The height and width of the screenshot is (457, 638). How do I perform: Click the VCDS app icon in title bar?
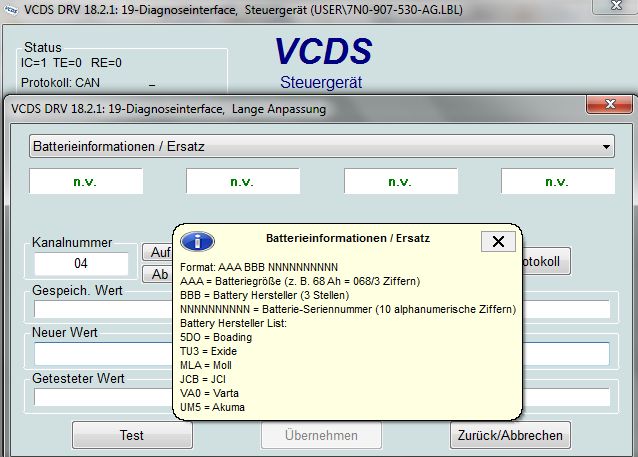pyautogui.click(x=11, y=10)
